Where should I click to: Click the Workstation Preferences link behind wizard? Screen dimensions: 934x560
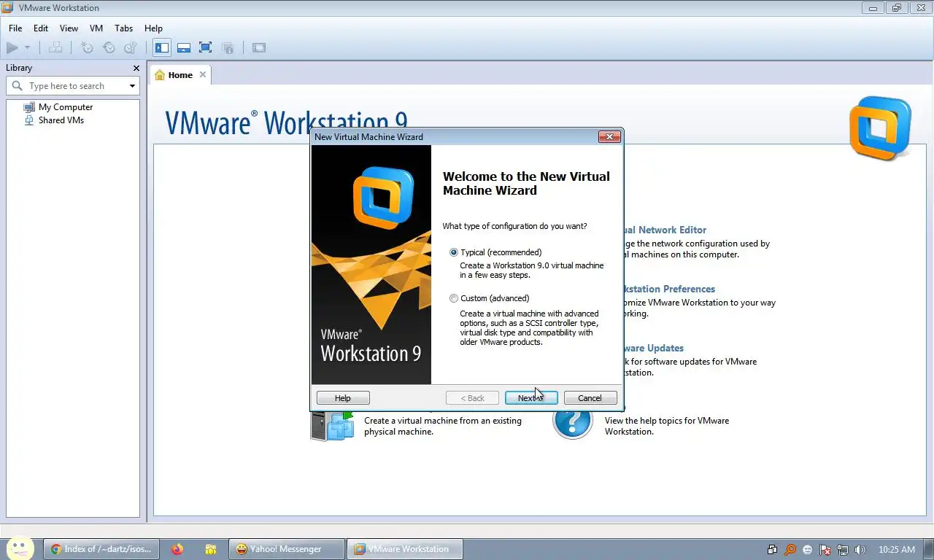[669, 289]
